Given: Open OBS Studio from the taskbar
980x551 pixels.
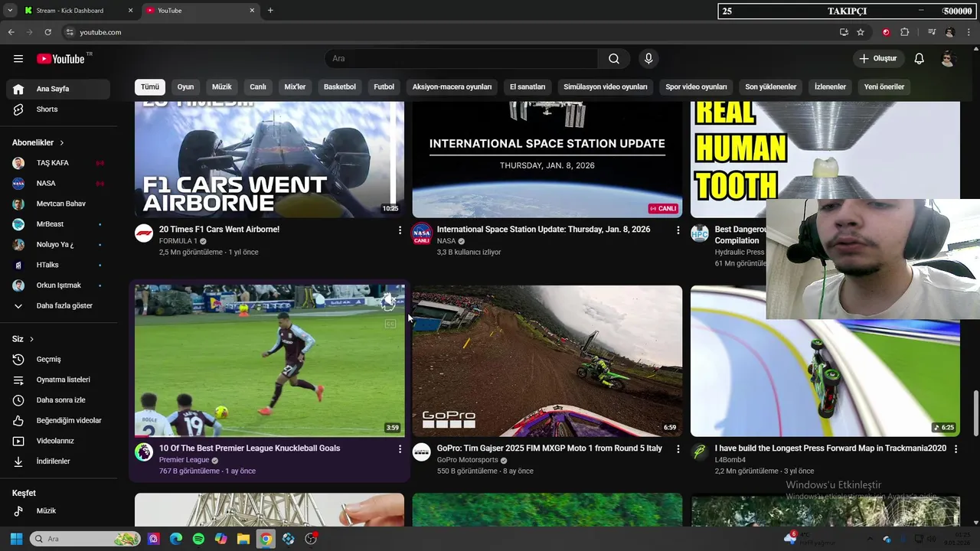Looking at the screenshot, I should (311, 539).
